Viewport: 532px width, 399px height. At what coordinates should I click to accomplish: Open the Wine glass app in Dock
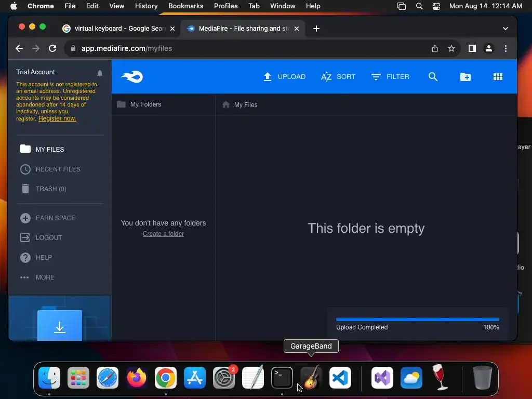point(441,377)
